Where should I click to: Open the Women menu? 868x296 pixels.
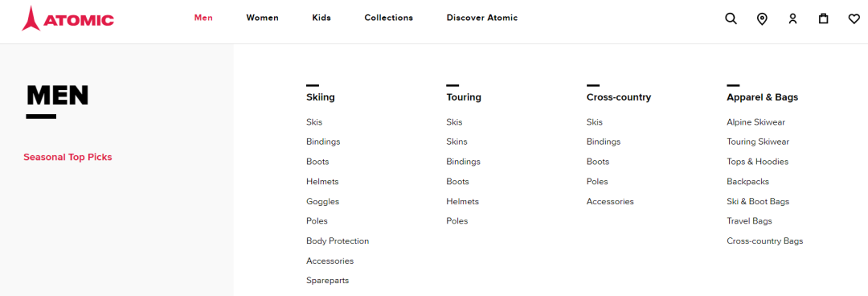tap(262, 18)
